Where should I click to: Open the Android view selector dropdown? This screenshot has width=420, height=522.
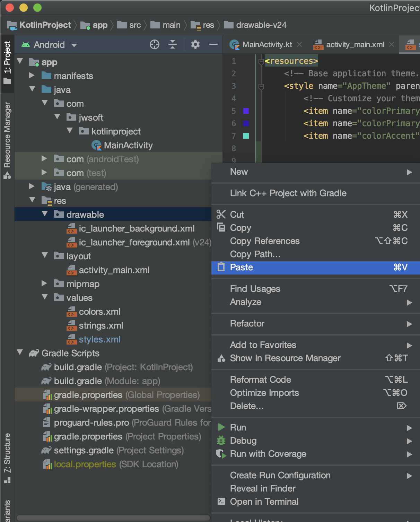click(x=49, y=45)
